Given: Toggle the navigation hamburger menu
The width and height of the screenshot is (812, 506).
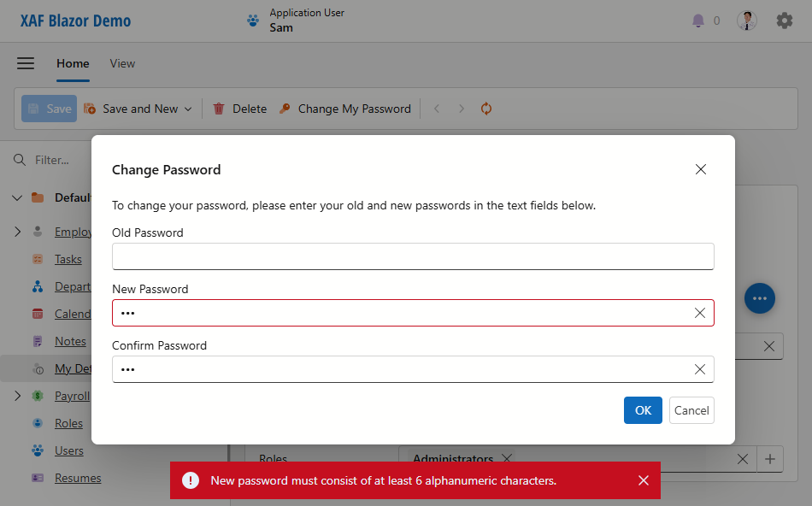Looking at the screenshot, I should [x=26, y=63].
